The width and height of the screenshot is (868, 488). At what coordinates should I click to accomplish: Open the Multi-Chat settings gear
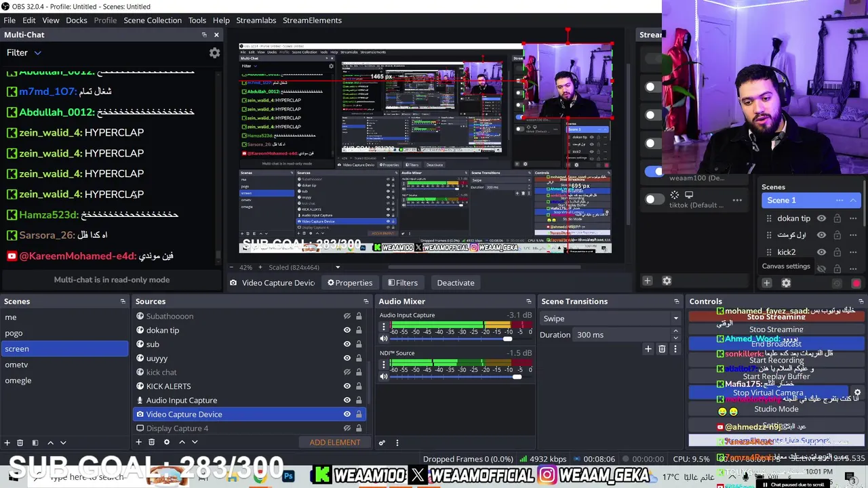214,53
